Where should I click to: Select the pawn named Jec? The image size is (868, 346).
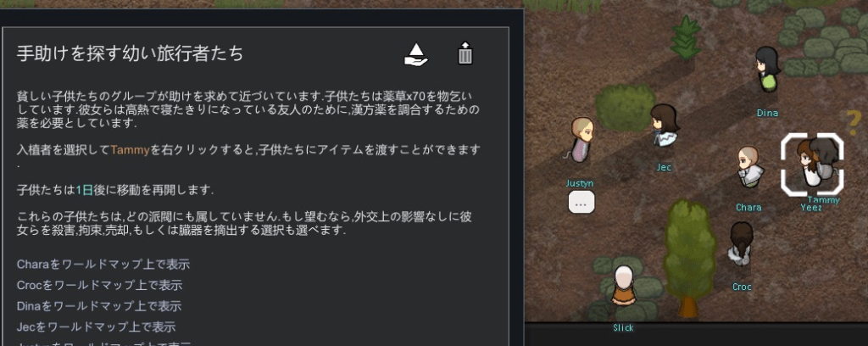(x=663, y=126)
